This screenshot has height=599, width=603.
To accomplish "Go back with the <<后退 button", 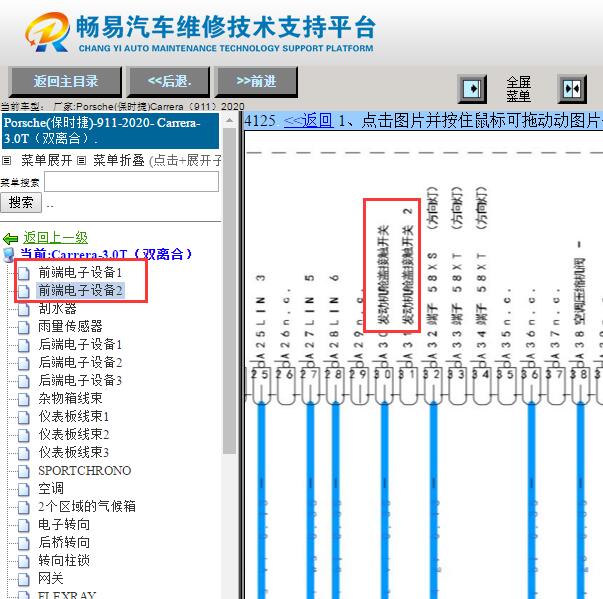I will click(169, 81).
